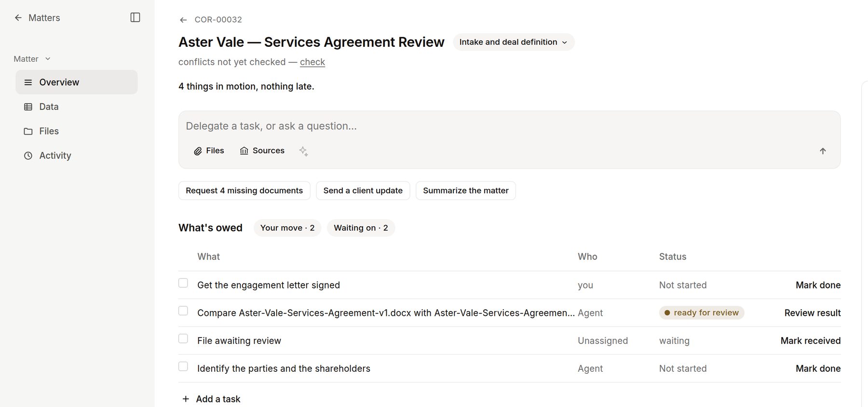
Task: Collapse sidebar with the panel toggle icon
Action: pos(136,17)
